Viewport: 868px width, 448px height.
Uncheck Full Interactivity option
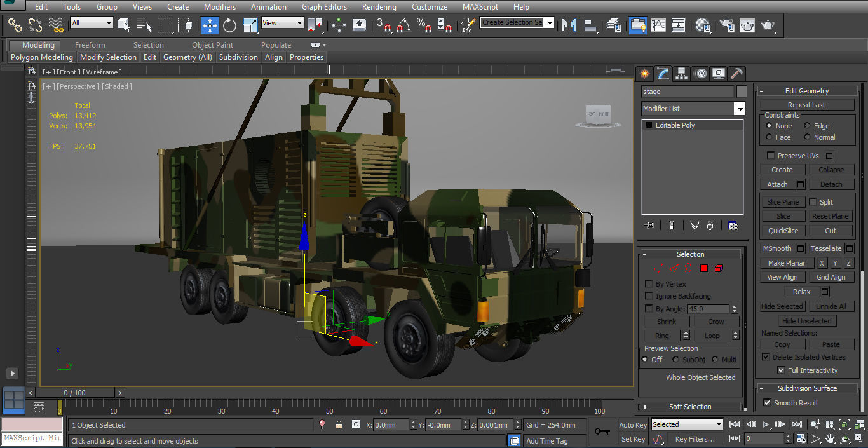781,370
